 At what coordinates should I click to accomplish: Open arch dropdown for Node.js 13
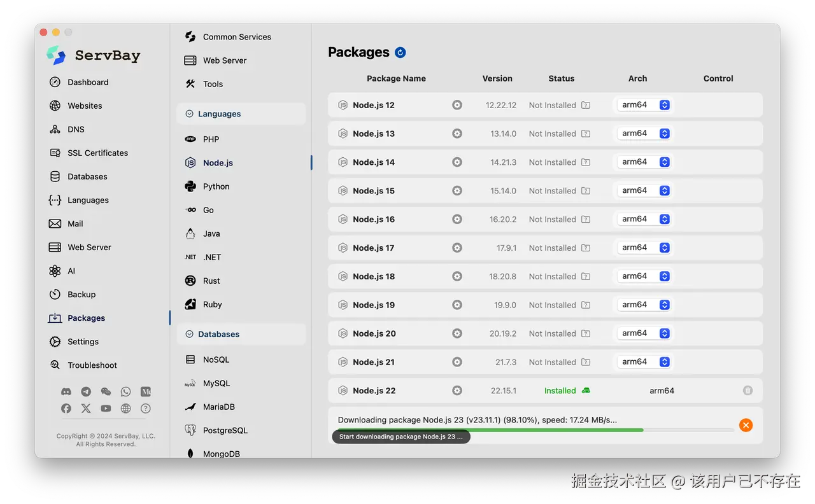click(x=644, y=134)
